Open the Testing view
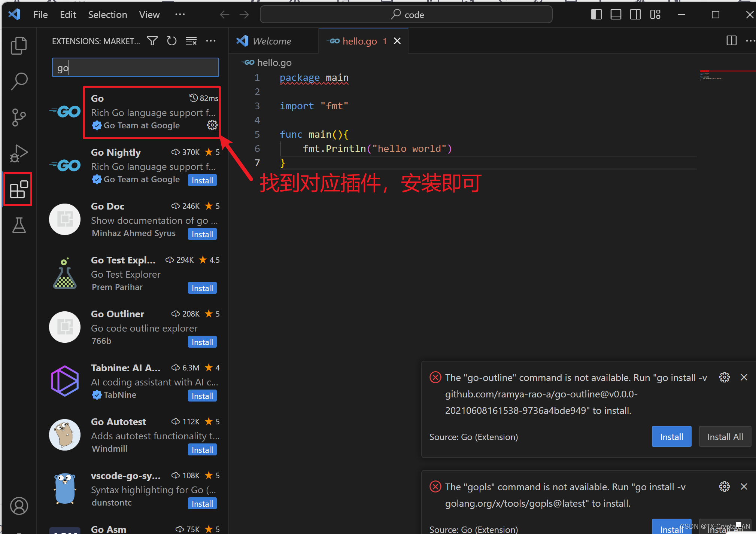756x534 pixels. pyautogui.click(x=19, y=225)
